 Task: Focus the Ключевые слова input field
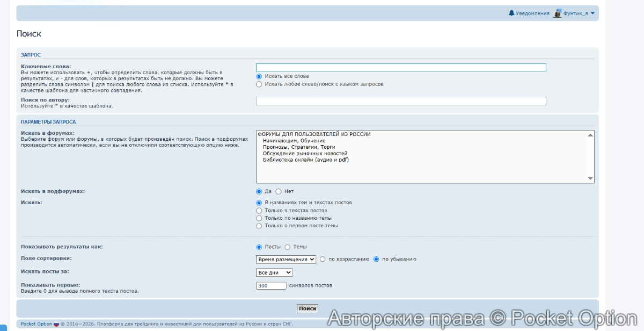tap(401, 68)
